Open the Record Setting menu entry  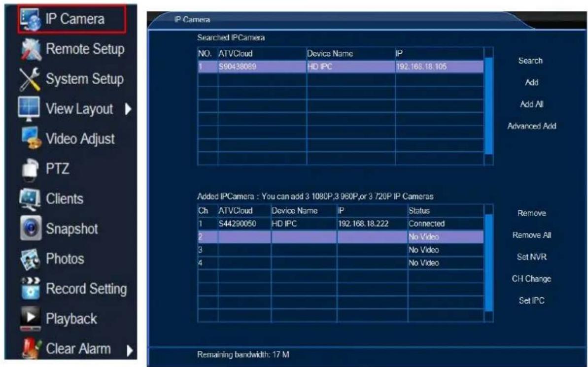pos(86,289)
